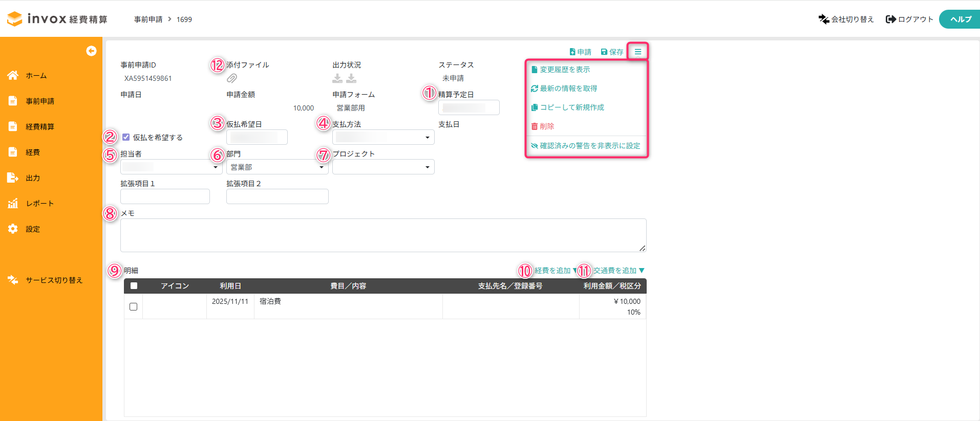Uncheck the 仮払を希望する checkbox
Viewport: 980px width, 421px height.
126,137
